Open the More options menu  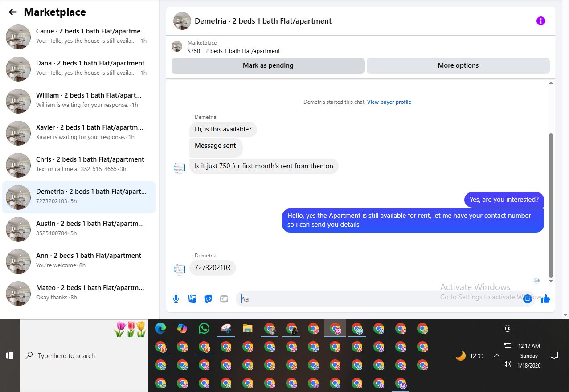pos(458,65)
